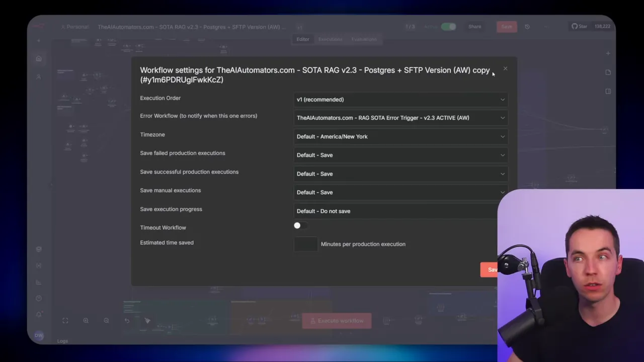Expand Save failed production executions dropdown
The width and height of the screenshot is (644, 362).
400,155
